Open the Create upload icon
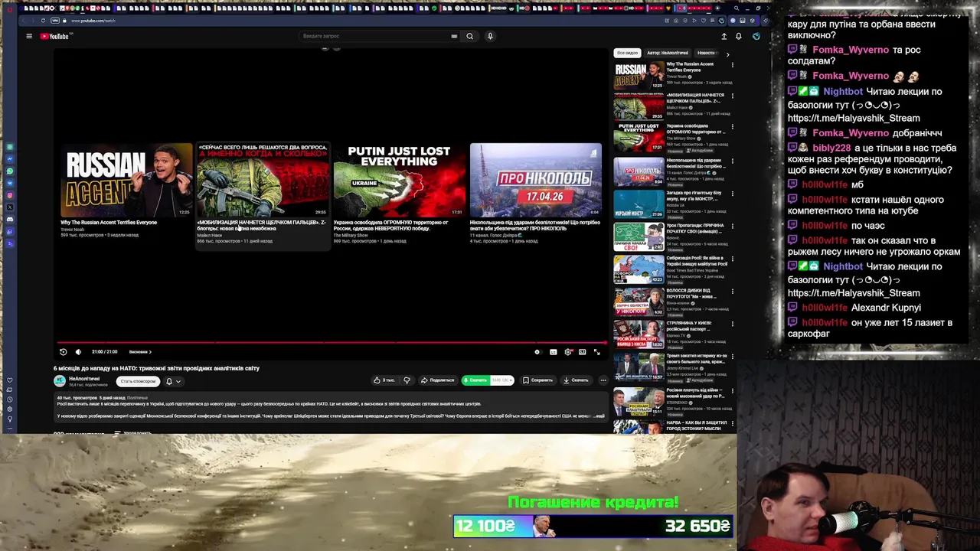980x551 pixels. click(x=724, y=36)
